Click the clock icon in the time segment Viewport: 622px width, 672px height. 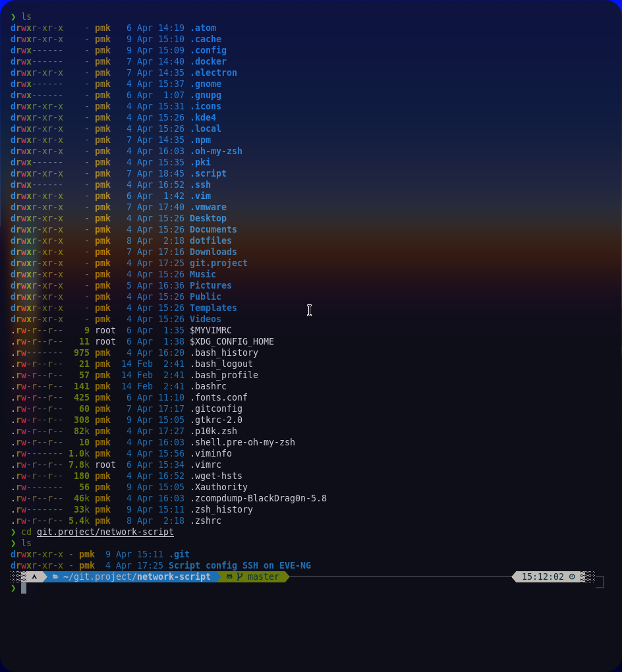pyautogui.click(x=572, y=576)
